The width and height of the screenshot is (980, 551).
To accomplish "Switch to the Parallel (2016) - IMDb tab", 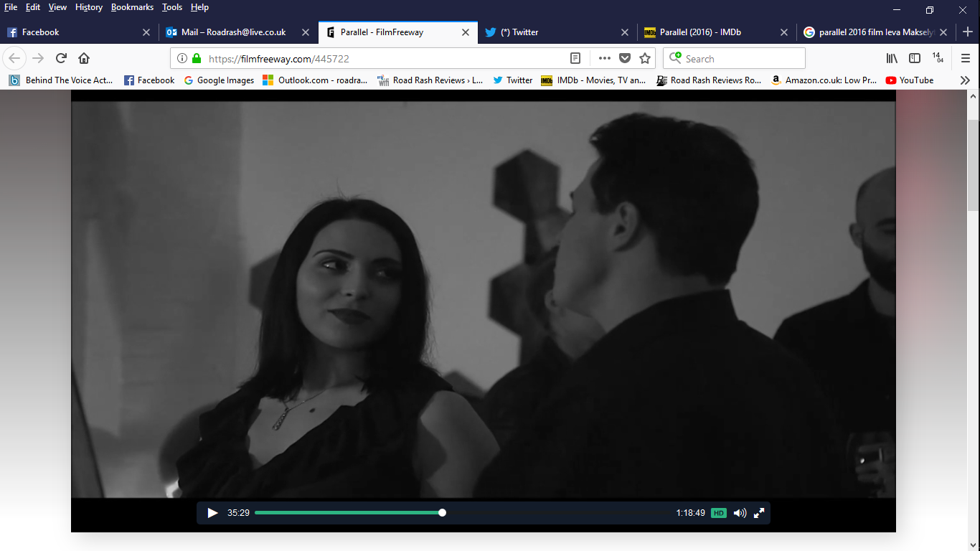I will coord(699,32).
